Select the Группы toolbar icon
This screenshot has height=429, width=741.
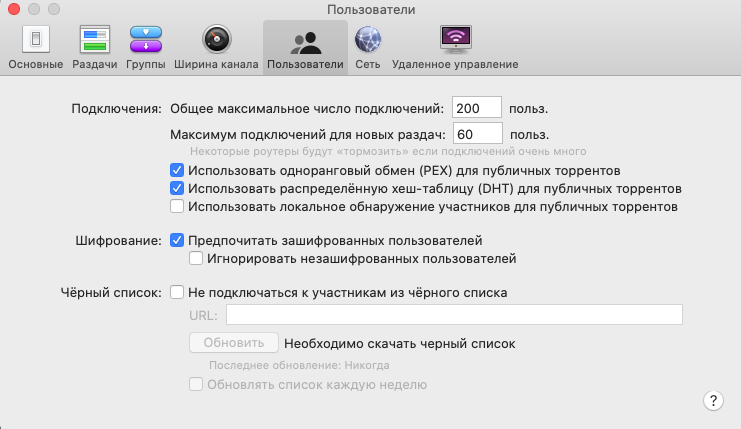coord(146,40)
